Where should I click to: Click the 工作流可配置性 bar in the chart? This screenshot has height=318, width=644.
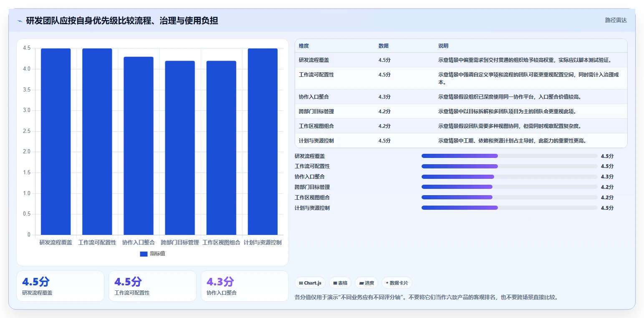(97, 142)
